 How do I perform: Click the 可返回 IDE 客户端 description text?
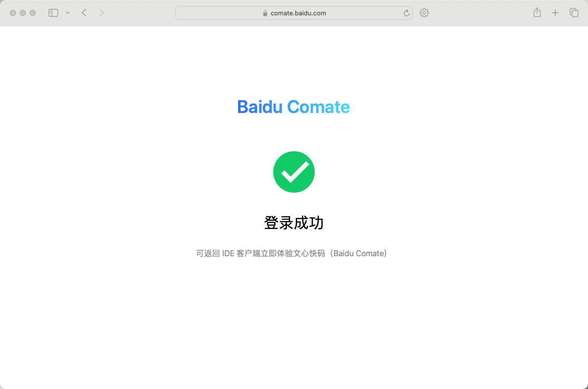[292, 253]
